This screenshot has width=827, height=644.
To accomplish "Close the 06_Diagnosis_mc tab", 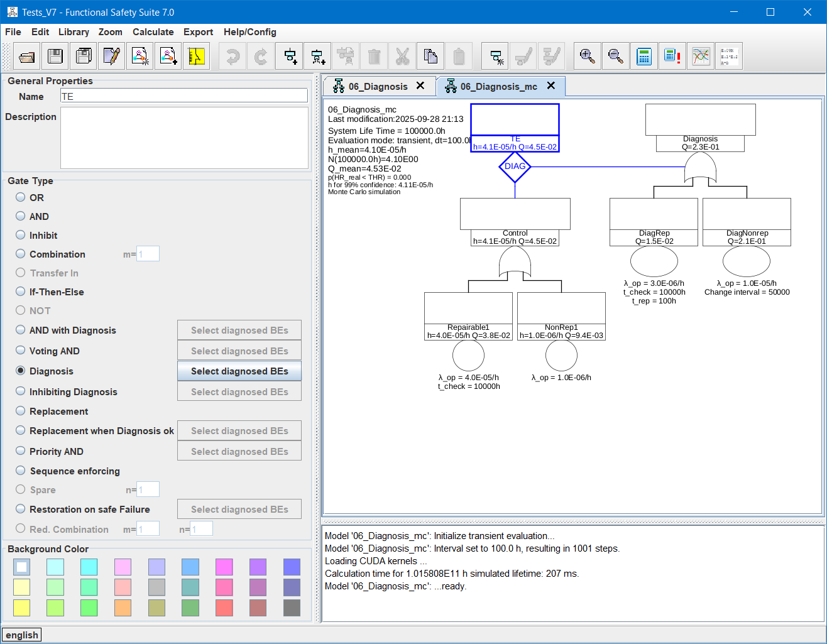I will tap(551, 86).
